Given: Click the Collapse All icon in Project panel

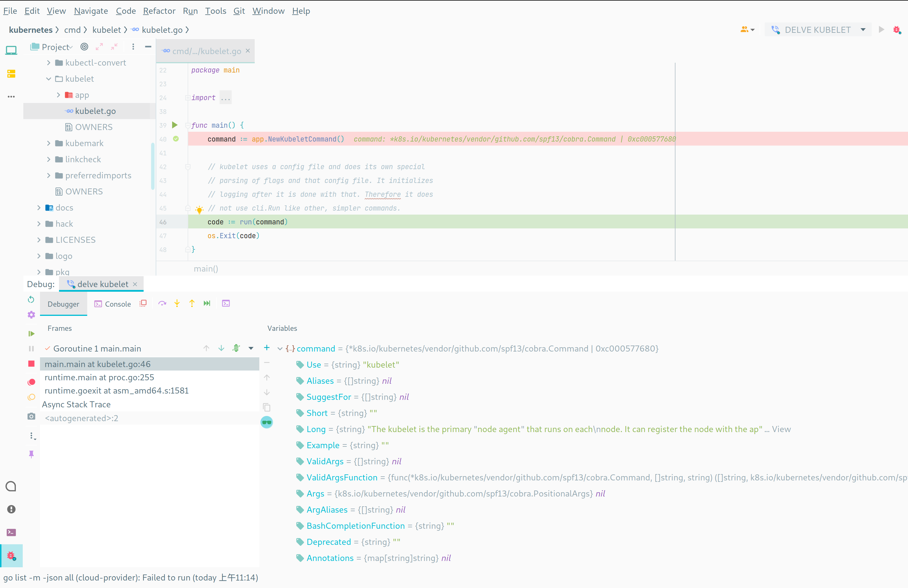Looking at the screenshot, I should pos(114,47).
